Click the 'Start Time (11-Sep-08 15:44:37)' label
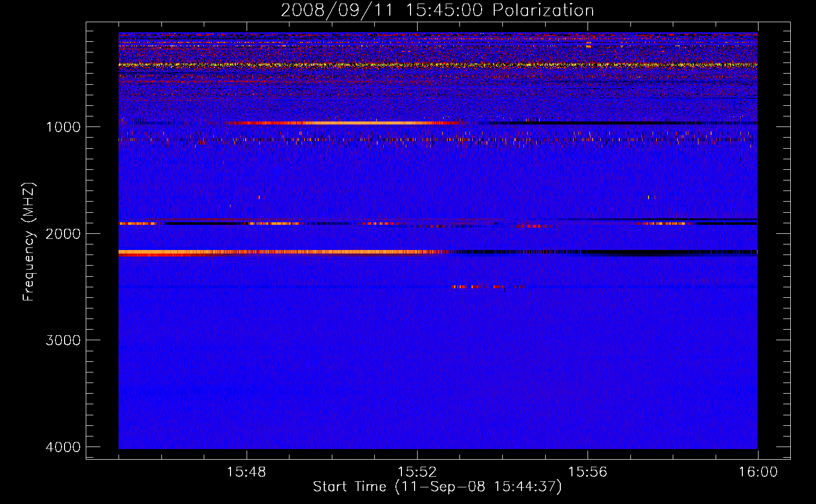Viewport: 816px width, 504px height. pyautogui.click(x=437, y=487)
